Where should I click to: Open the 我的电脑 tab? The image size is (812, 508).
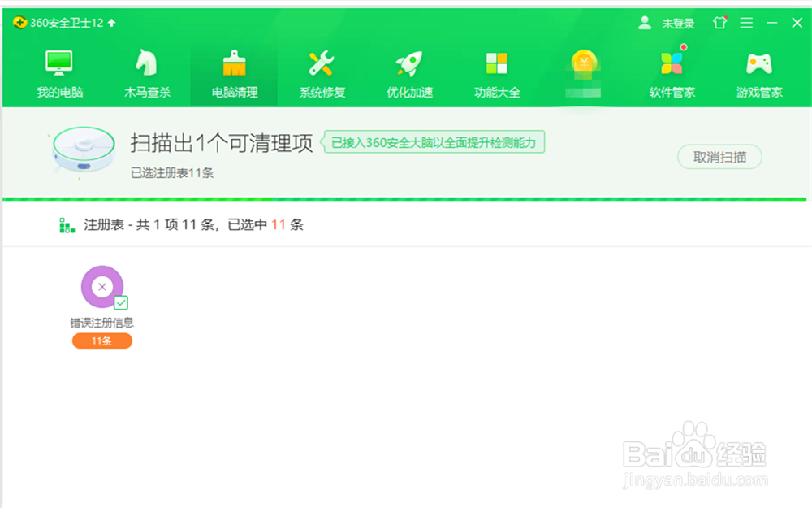point(59,75)
